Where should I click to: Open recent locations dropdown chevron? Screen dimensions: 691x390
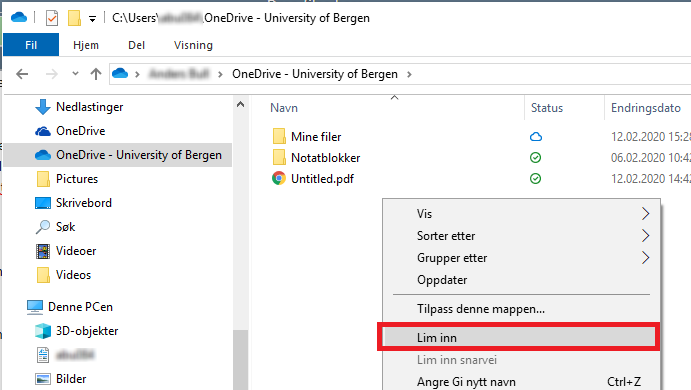(75, 74)
